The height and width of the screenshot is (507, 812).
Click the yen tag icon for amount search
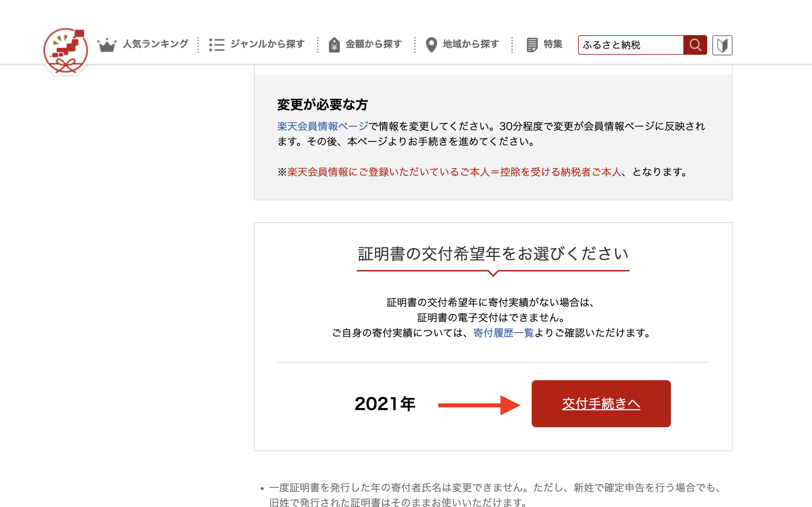pos(334,45)
